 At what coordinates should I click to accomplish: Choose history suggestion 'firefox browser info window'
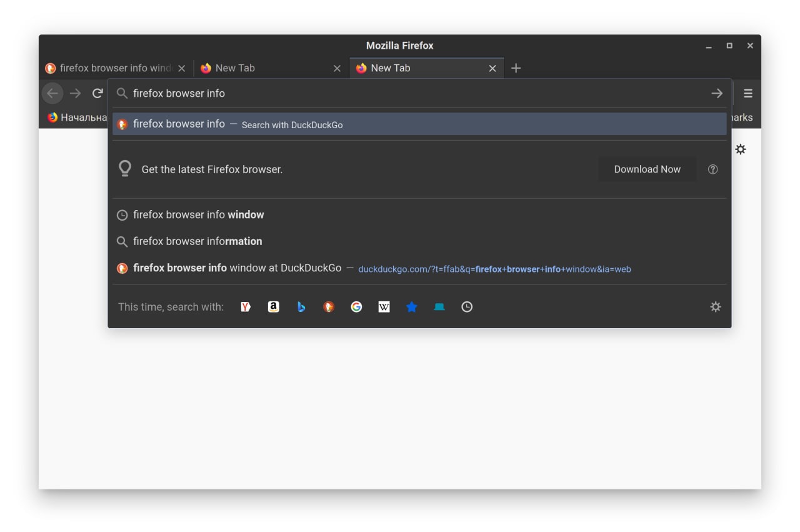[x=419, y=214]
